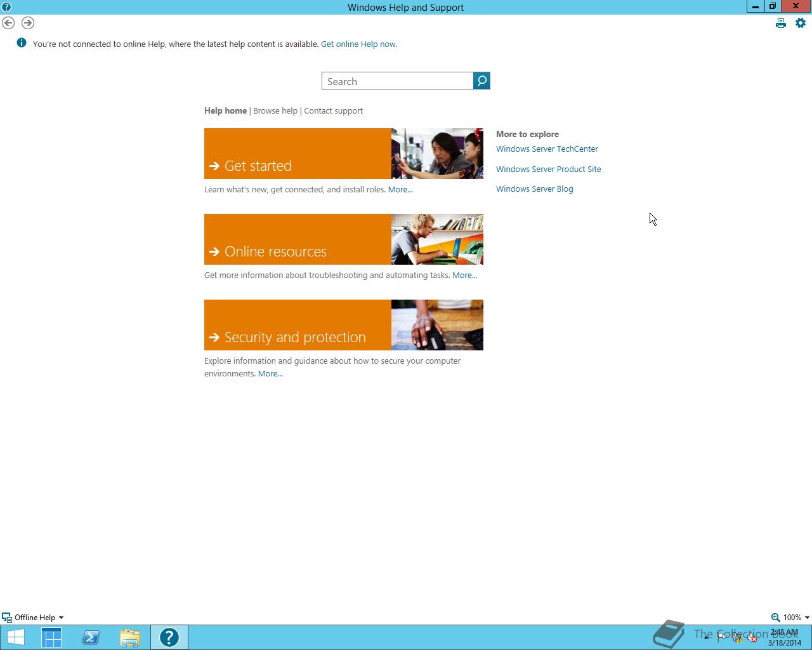Click the Online resources photo thumbnail
Viewport: 812px width, 650px height.
pos(437,239)
